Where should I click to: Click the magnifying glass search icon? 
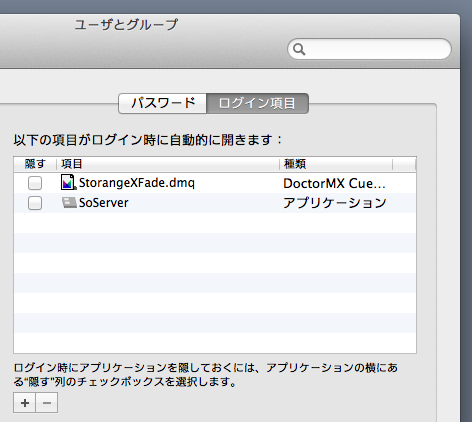click(299, 49)
